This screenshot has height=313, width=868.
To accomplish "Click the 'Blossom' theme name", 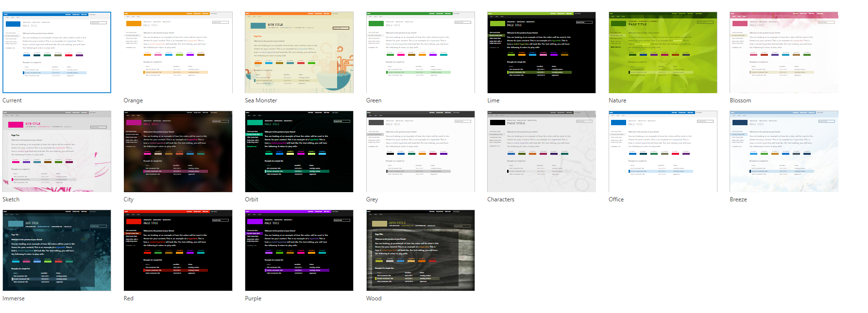I will tap(740, 100).
